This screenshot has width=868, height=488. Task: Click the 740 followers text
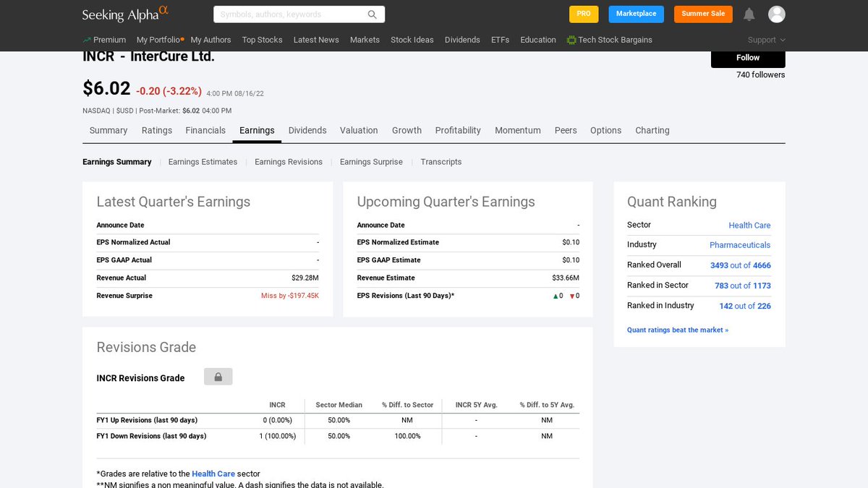tap(761, 74)
